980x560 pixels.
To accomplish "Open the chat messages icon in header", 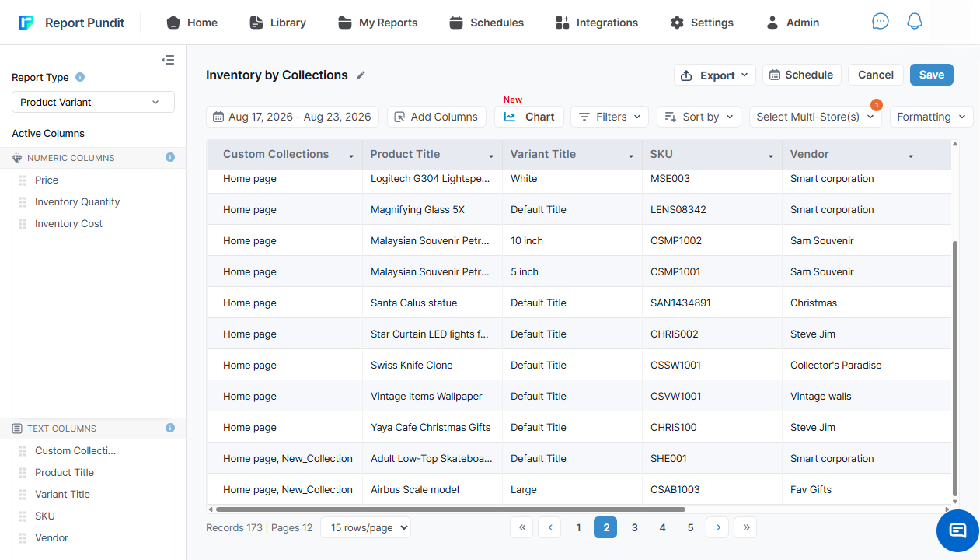I will coord(880,22).
